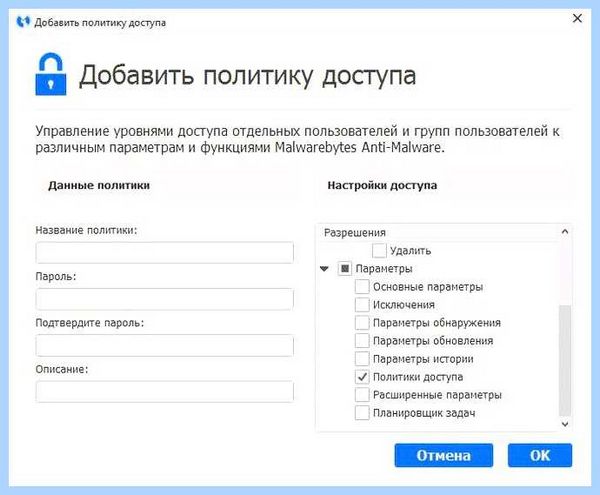Collapse the Параметры tree node
This screenshot has width=600, height=495.
324,269
